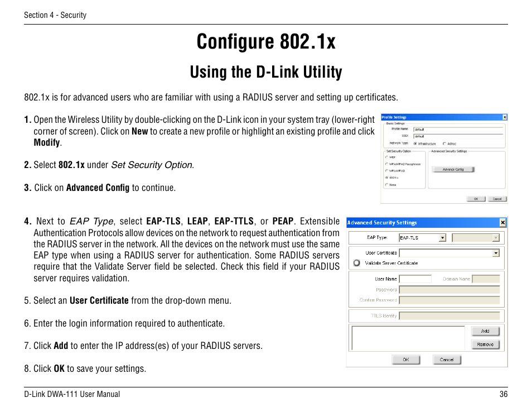This screenshot has height=412, width=532.
Task: Click the 'Configure 802.1x' title
Action: coord(266,42)
